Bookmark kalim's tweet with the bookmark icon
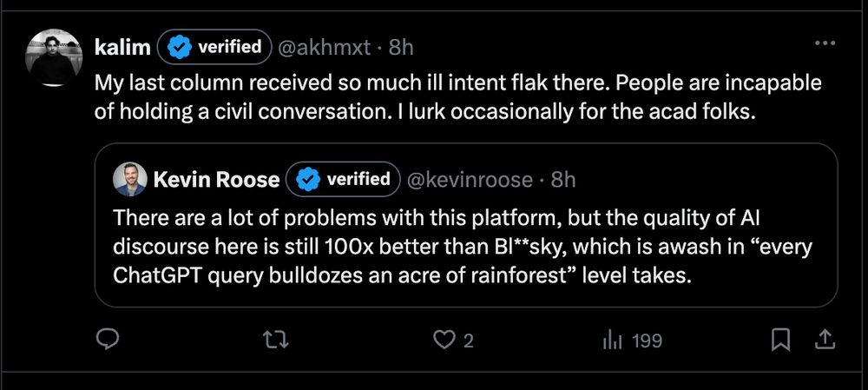868x390 pixels. coord(780,340)
